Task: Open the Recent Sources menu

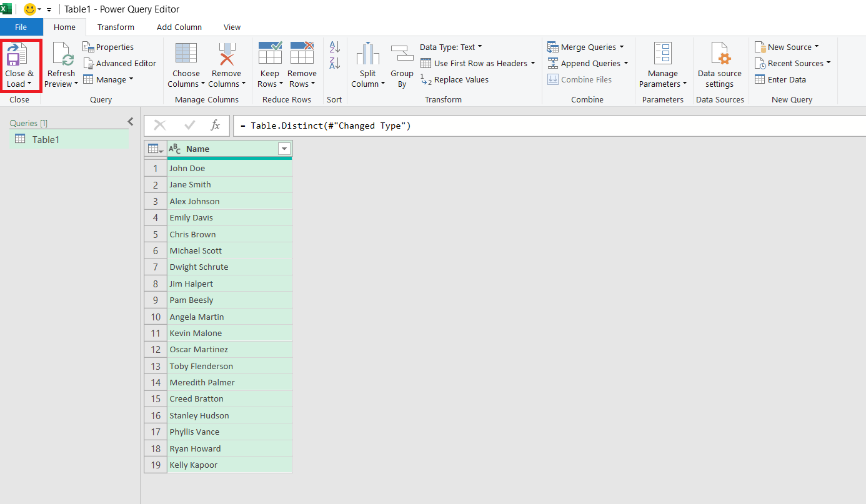Action: coord(793,63)
